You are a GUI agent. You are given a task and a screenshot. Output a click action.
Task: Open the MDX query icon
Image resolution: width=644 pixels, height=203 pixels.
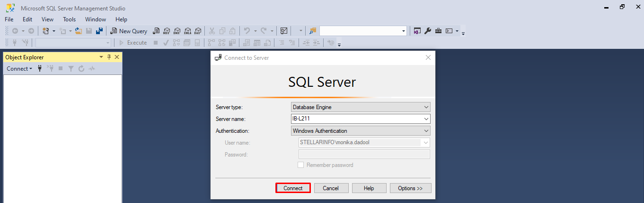tap(166, 31)
